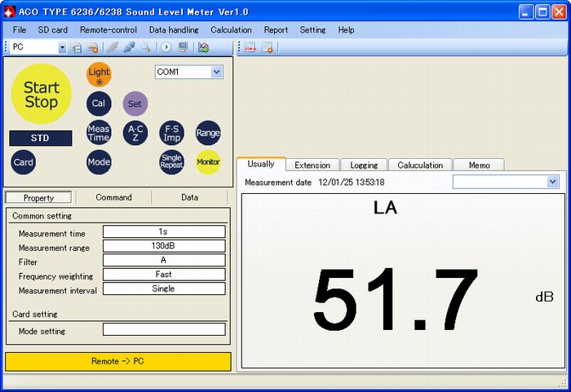Click the Mode round button
Image resolution: width=571 pixels, height=392 pixels.
[99, 162]
